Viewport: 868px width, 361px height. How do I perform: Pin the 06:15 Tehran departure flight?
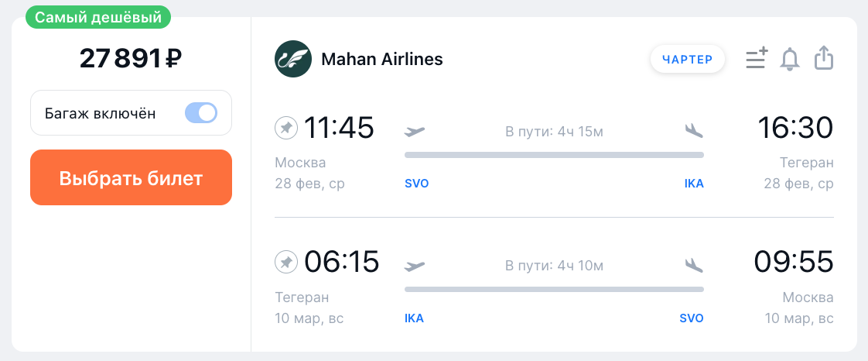coord(286,263)
